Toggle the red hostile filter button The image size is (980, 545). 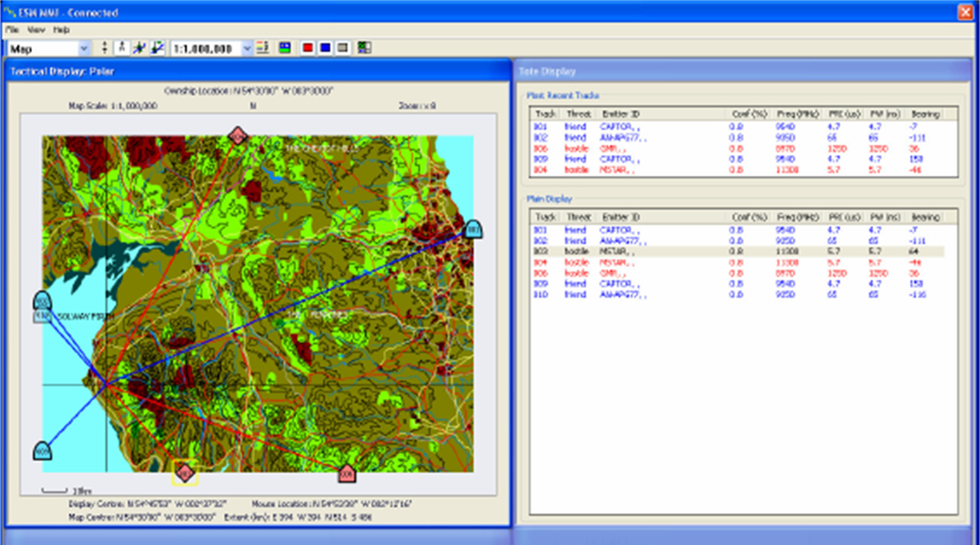click(x=307, y=48)
